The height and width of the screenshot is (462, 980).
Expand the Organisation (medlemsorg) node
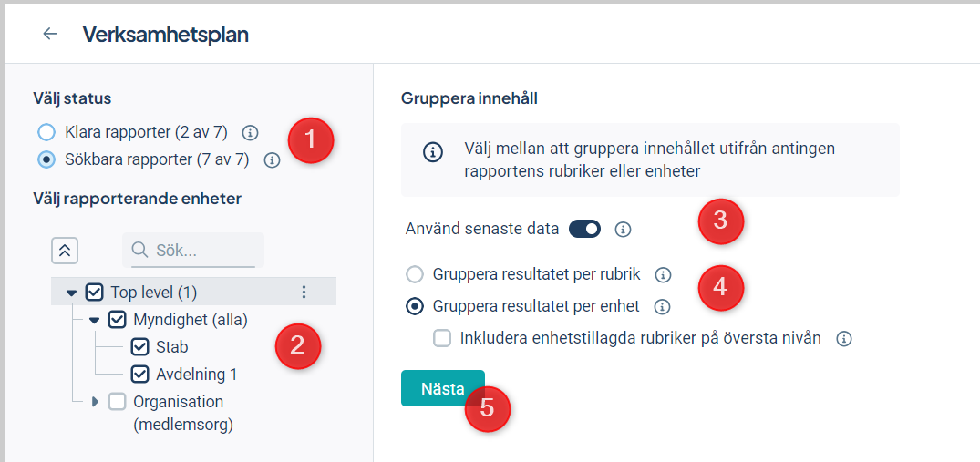(x=95, y=402)
